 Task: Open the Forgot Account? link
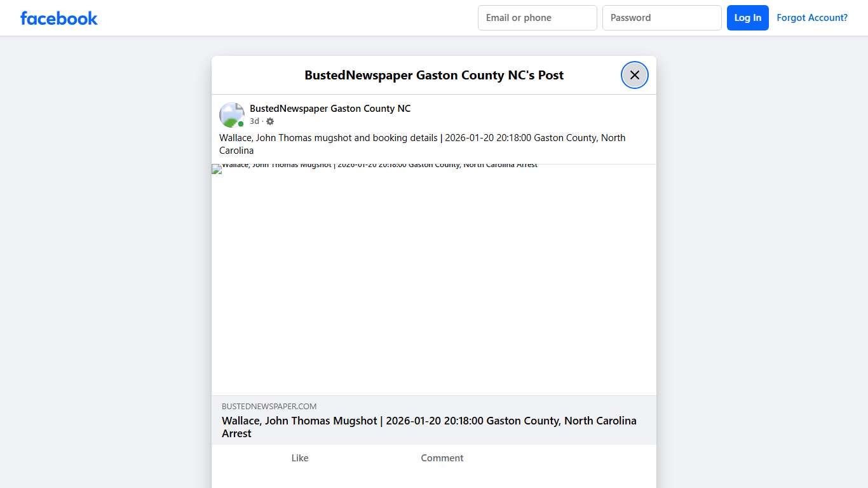pyautogui.click(x=812, y=17)
